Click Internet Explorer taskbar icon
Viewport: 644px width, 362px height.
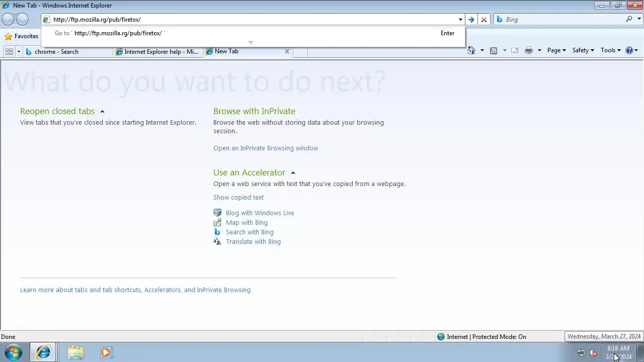(43, 352)
